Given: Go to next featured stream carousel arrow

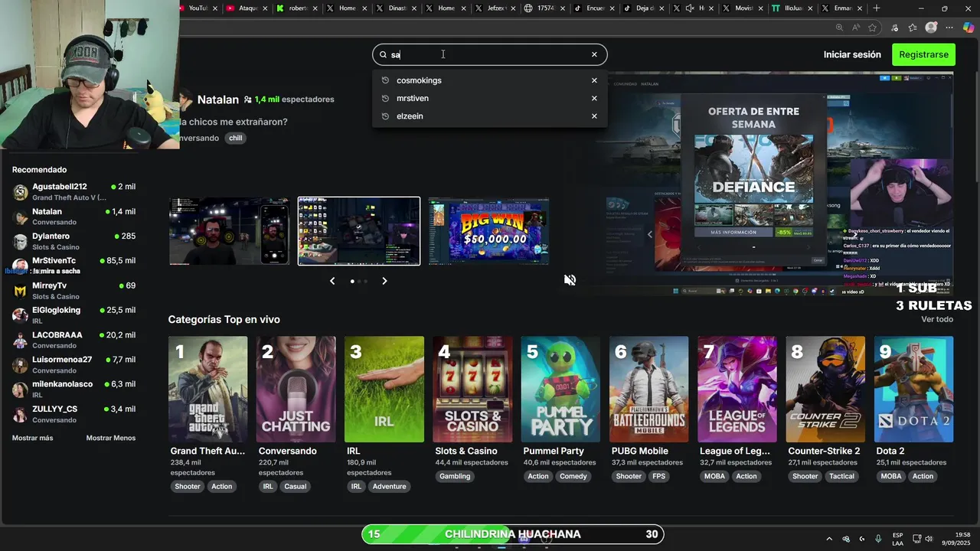Looking at the screenshot, I should point(384,281).
